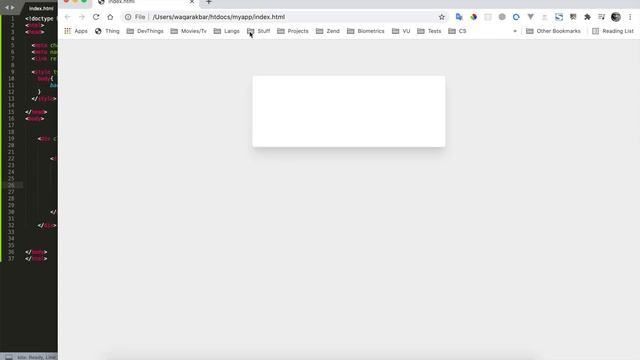Bookmark this page with the star icon
This screenshot has height=360, width=640.
pyautogui.click(x=442, y=17)
